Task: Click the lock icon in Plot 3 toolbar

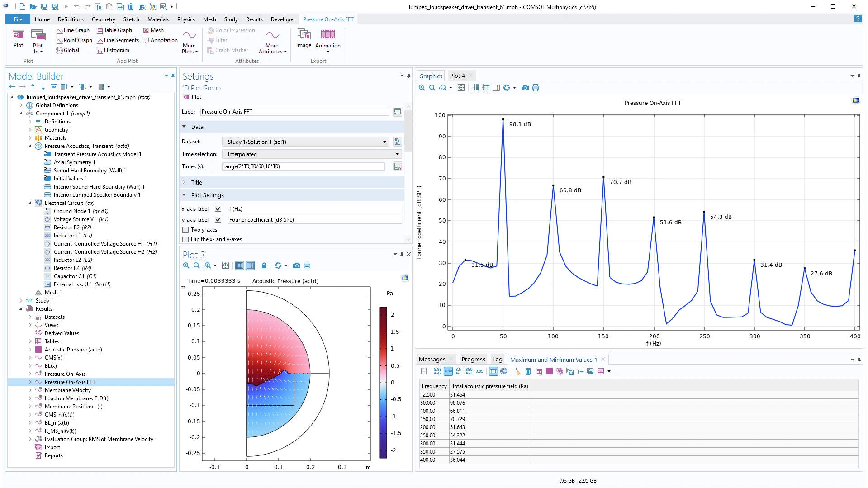Action: pyautogui.click(x=264, y=265)
